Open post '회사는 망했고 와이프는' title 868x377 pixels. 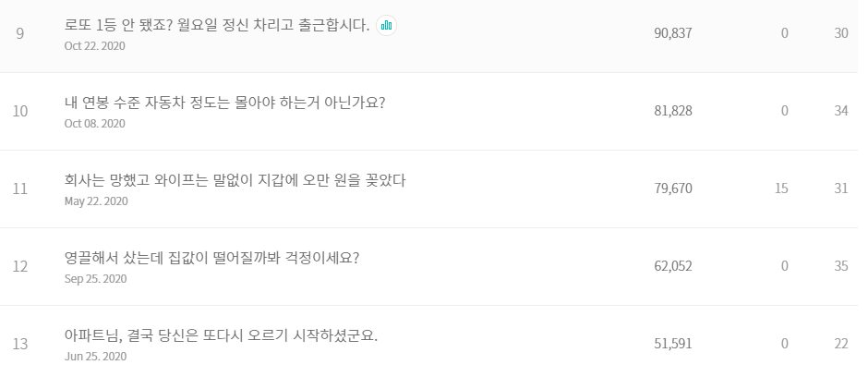pyautogui.click(x=235, y=180)
